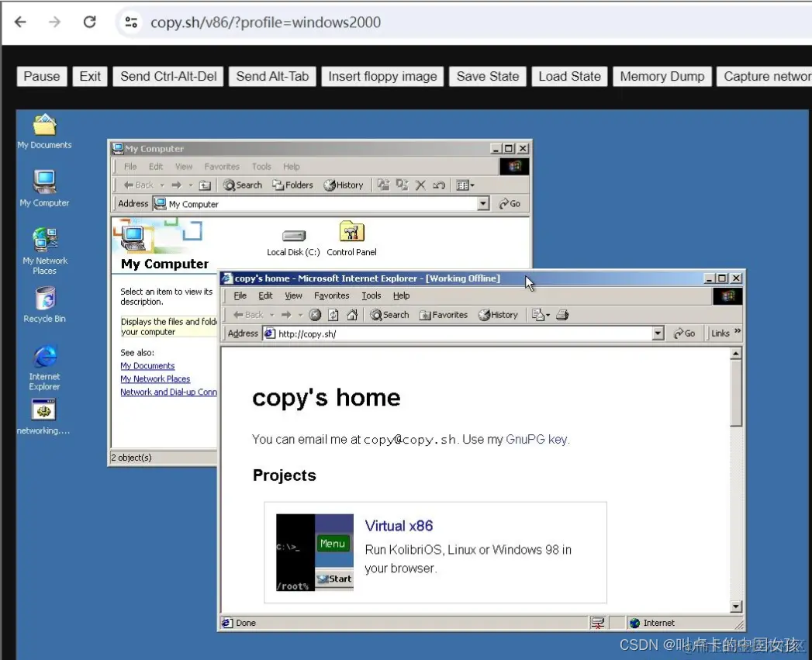Viewport: 812px width, 660px height.
Task: Open the Views dropdown in My Computer toolbar
Action: coord(465,185)
